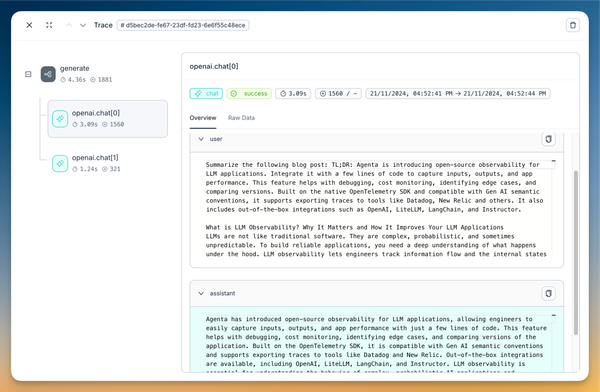Click the openai.chat[1] sparkle icon
The image size is (600, 392).
pyautogui.click(x=60, y=163)
